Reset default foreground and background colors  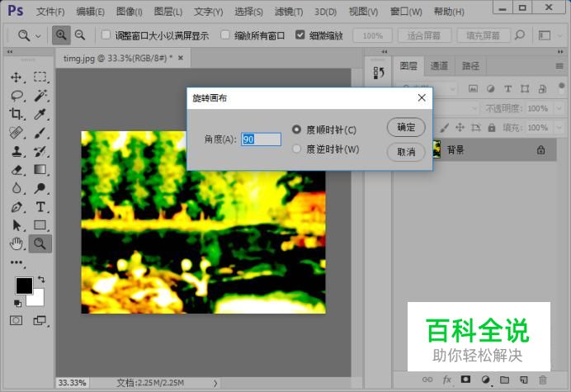coord(17,303)
